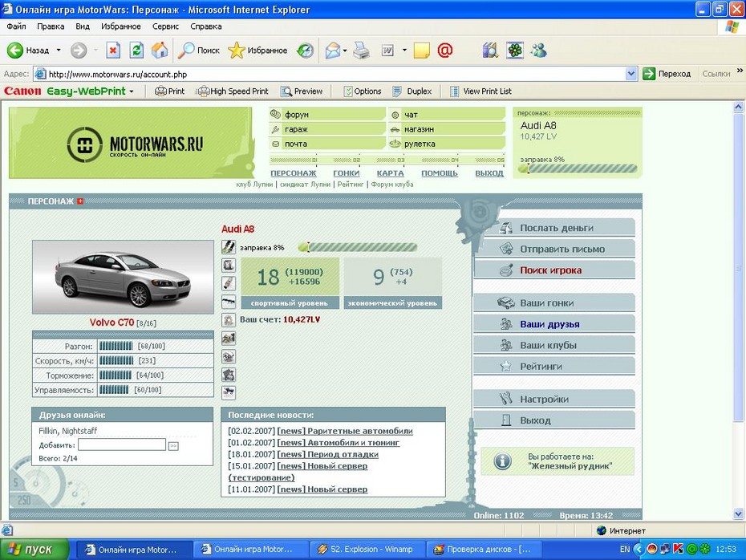746x560 pixels.
Task: Open the гараж section
Action: (x=327, y=129)
